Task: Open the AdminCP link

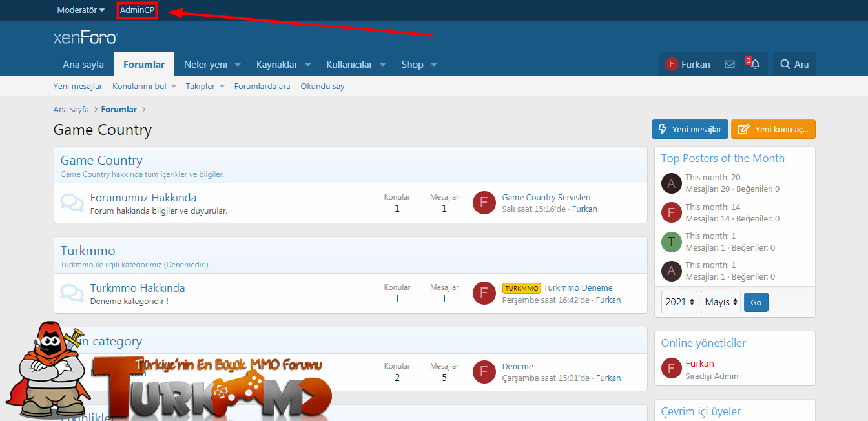Action: tap(137, 10)
